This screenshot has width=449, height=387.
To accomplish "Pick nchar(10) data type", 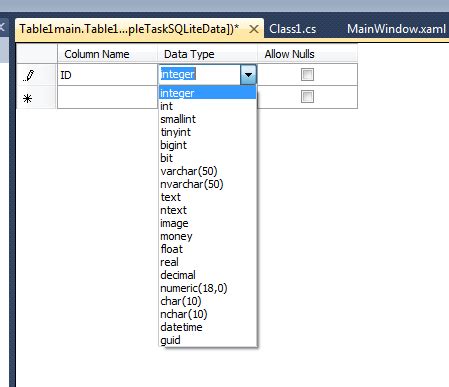I will [x=208, y=314].
